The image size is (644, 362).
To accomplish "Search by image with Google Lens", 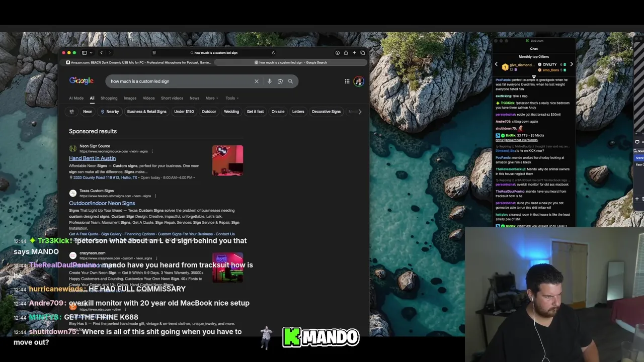I will coord(280,81).
